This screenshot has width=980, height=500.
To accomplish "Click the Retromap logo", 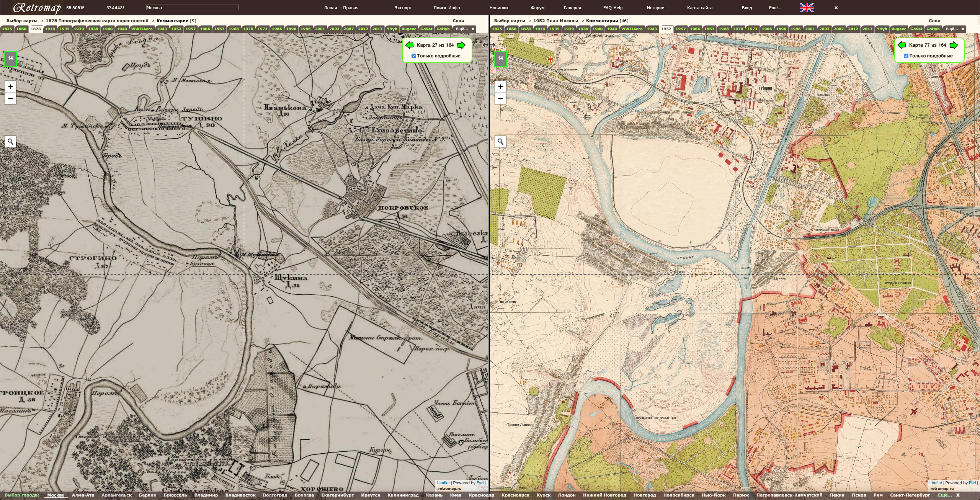I will 37,8.
